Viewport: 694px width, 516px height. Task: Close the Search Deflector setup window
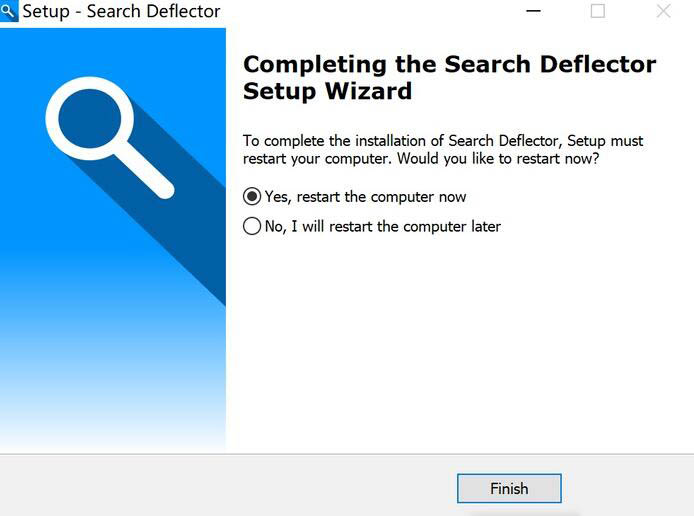click(x=663, y=12)
